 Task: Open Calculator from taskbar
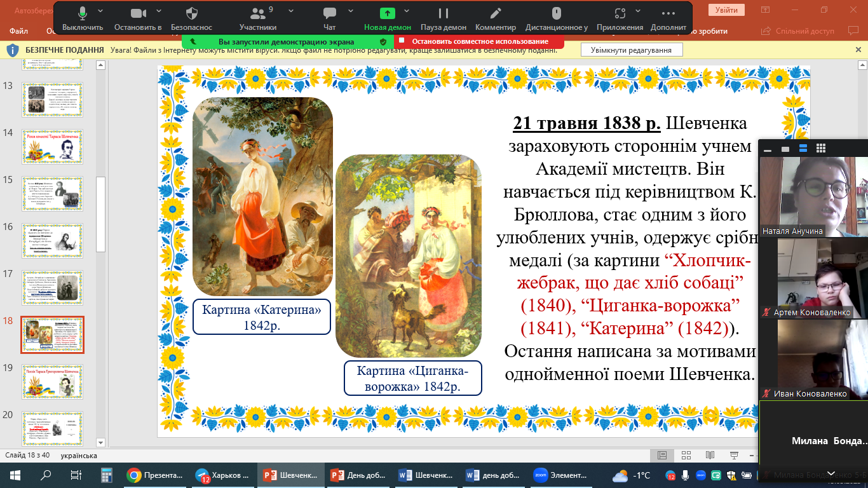[x=107, y=475]
